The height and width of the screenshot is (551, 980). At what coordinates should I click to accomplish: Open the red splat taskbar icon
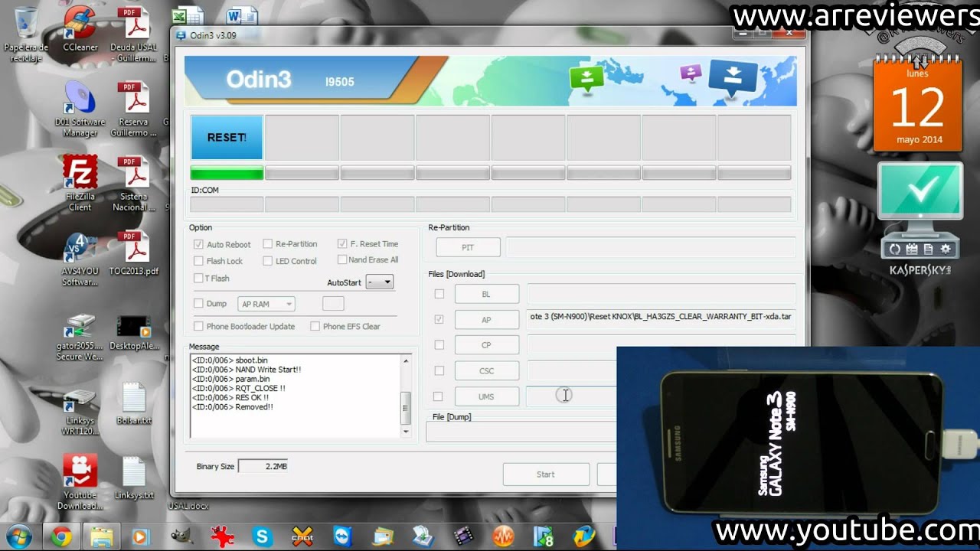coord(221,536)
